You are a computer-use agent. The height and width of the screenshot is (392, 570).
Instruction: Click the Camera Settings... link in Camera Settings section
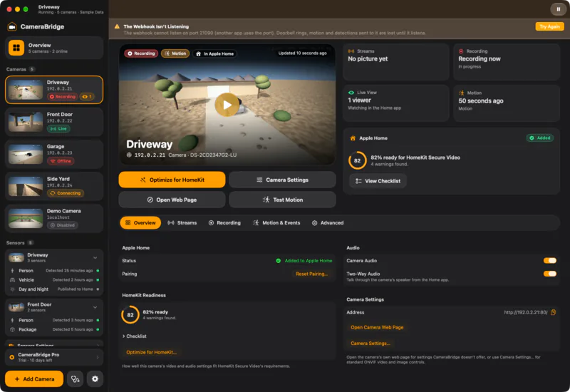click(x=370, y=344)
